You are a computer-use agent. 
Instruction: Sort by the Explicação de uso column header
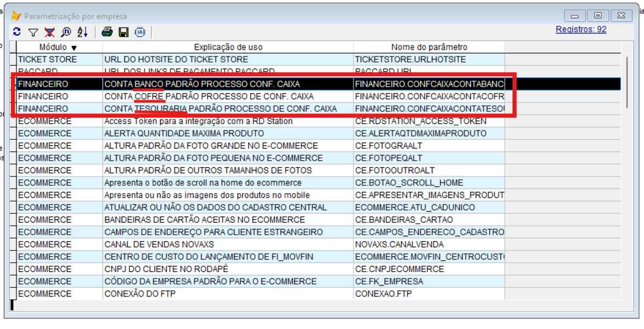229,47
